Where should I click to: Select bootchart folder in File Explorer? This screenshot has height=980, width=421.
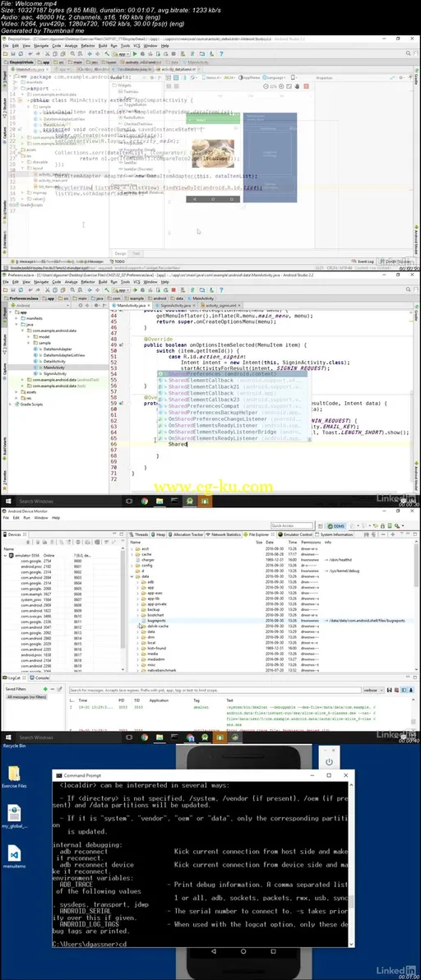click(x=154, y=615)
